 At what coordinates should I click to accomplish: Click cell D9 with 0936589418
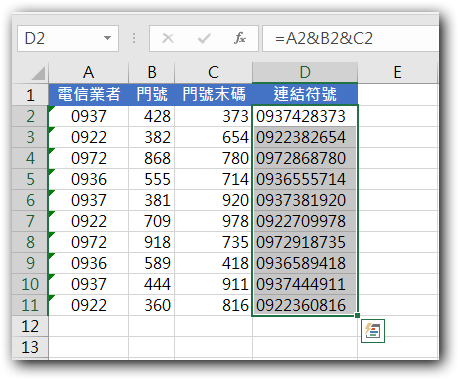coord(305,263)
